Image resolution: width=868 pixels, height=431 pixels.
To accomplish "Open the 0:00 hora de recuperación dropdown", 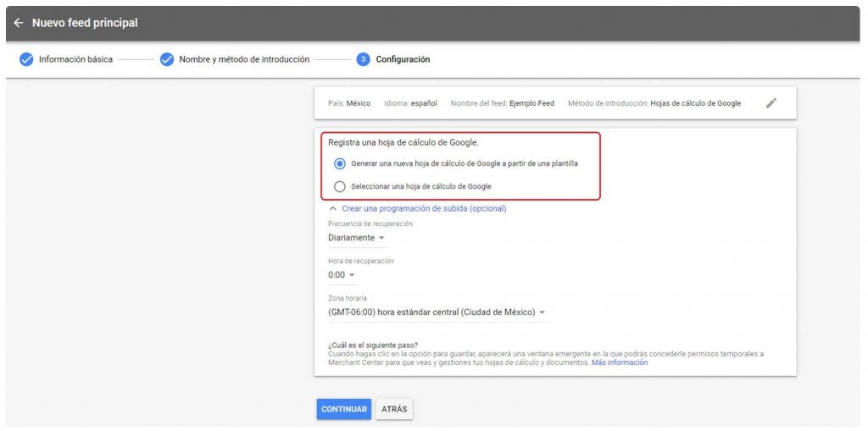I will point(342,275).
